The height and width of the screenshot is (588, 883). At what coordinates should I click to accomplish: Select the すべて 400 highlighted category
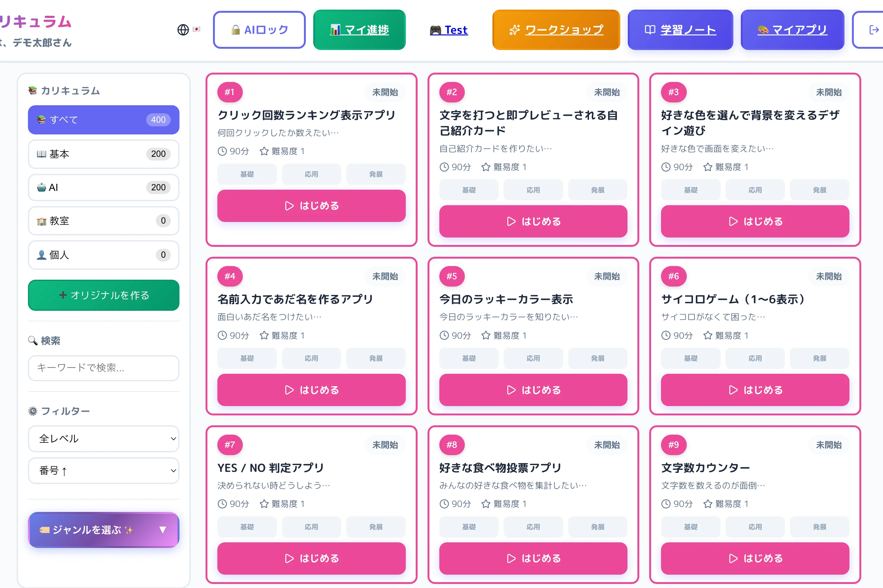click(103, 120)
